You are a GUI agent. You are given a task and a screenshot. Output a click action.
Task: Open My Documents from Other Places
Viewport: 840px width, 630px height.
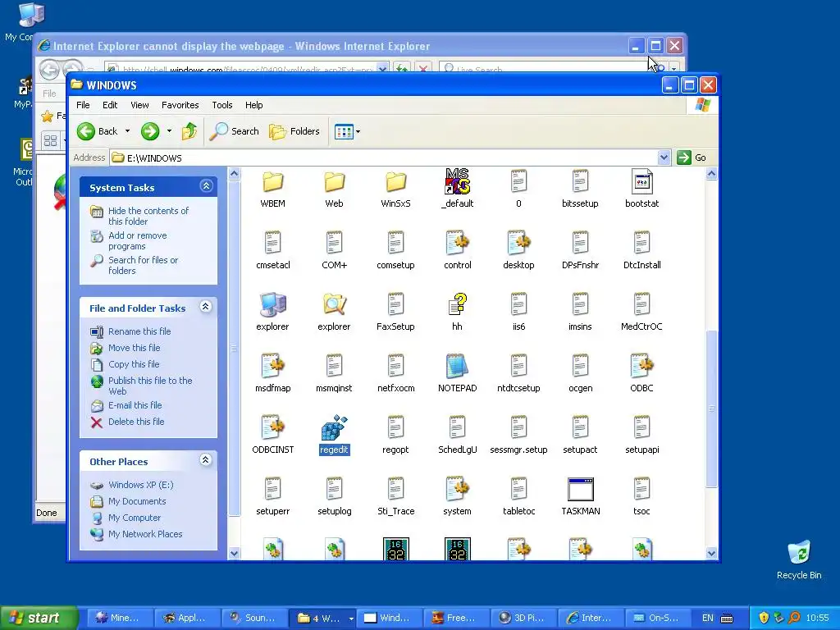point(137,501)
